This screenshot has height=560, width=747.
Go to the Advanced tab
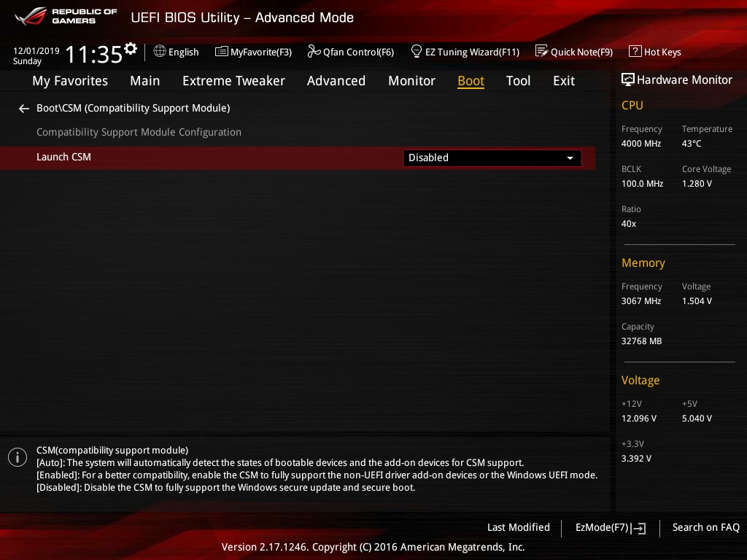coord(336,81)
